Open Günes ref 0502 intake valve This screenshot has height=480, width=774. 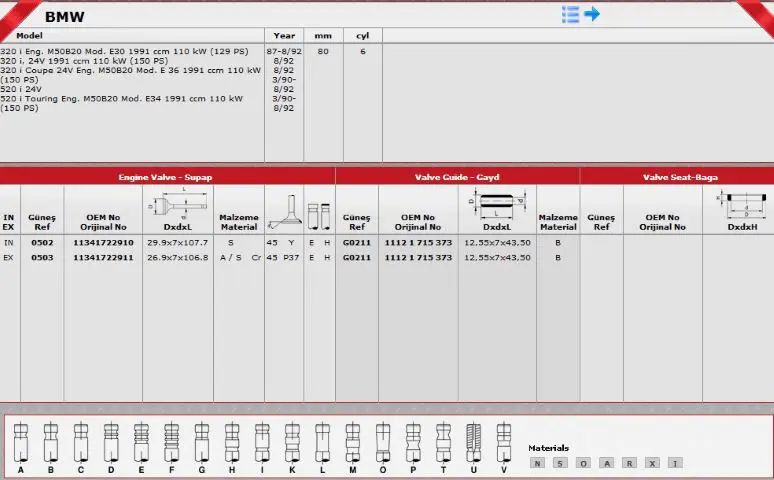tap(43, 242)
